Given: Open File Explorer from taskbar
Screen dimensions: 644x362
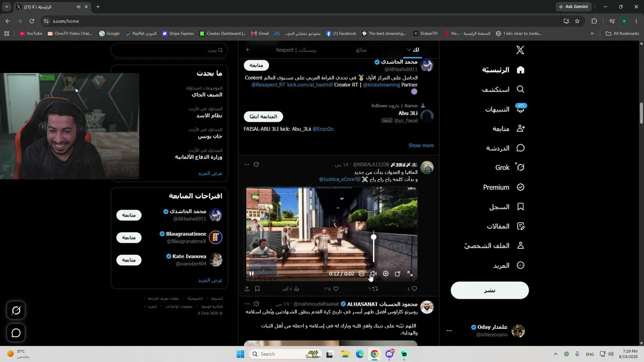Looking at the screenshot, I should coord(345,354).
